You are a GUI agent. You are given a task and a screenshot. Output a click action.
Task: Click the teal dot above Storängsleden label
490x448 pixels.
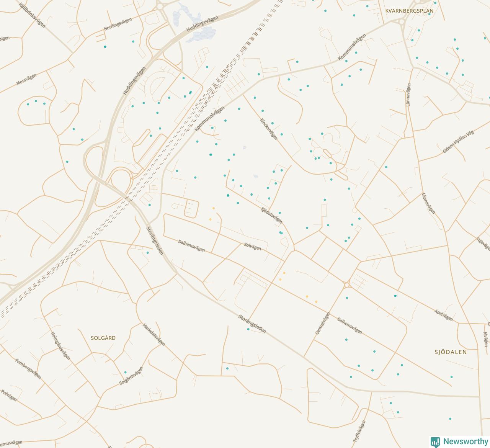[x=248, y=329]
